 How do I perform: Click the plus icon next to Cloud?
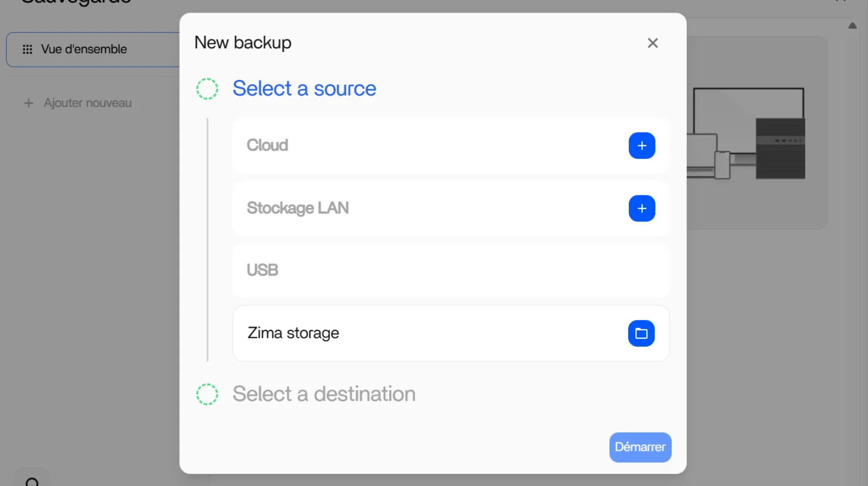point(642,146)
